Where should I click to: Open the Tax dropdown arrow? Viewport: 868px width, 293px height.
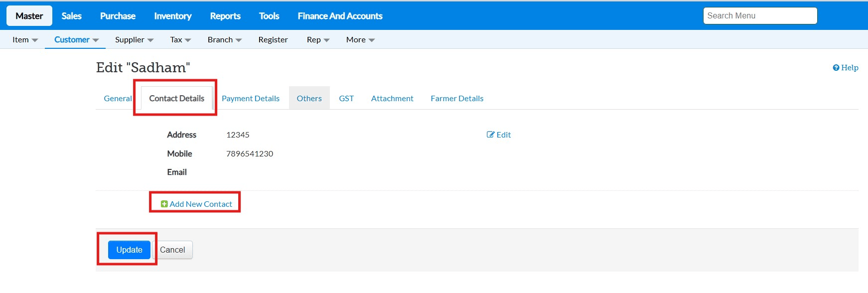(187, 40)
